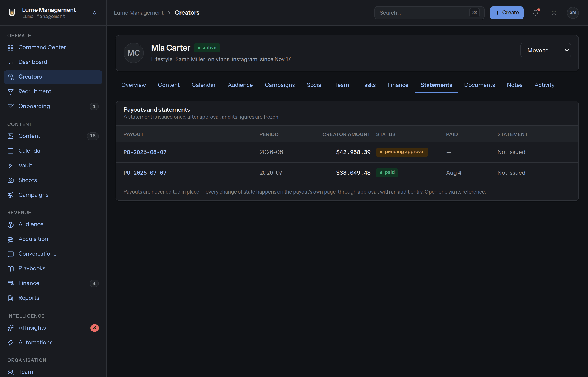The height and width of the screenshot is (377, 588).
Task: Click the Playbooks book icon
Action: click(11, 268)
